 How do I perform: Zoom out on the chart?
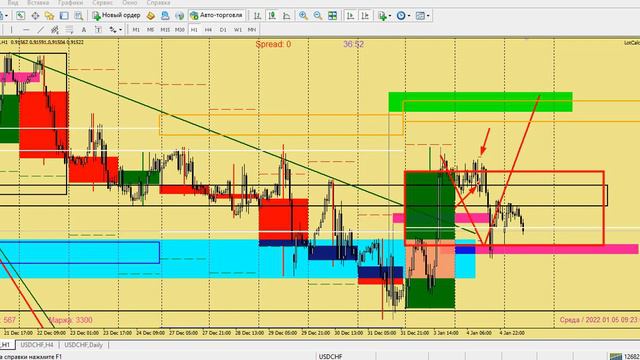point(318,16)
